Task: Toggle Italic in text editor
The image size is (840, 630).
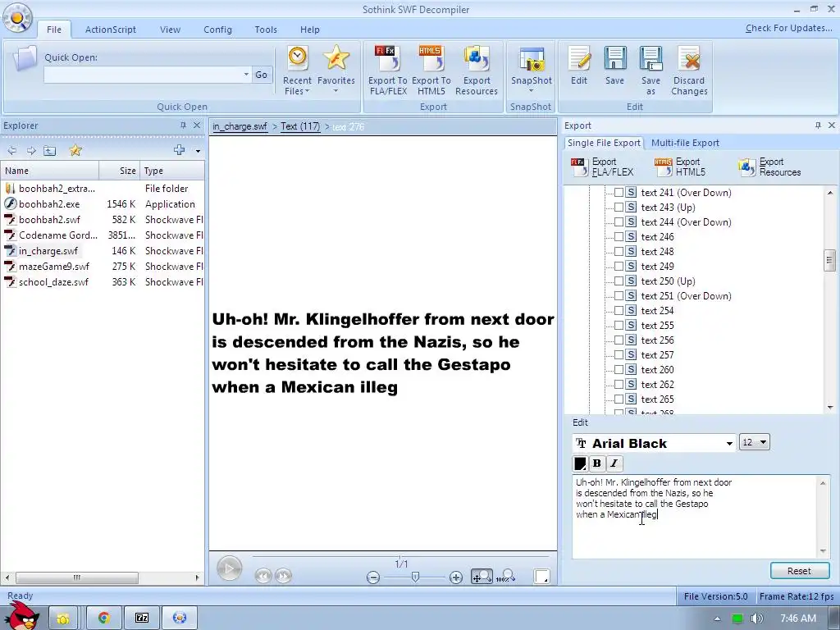Action: tap(614, 463)
